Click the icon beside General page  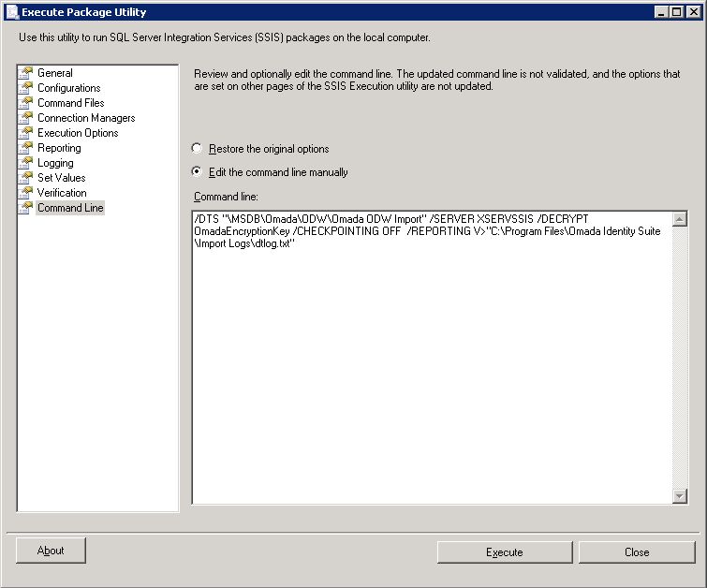26,73
